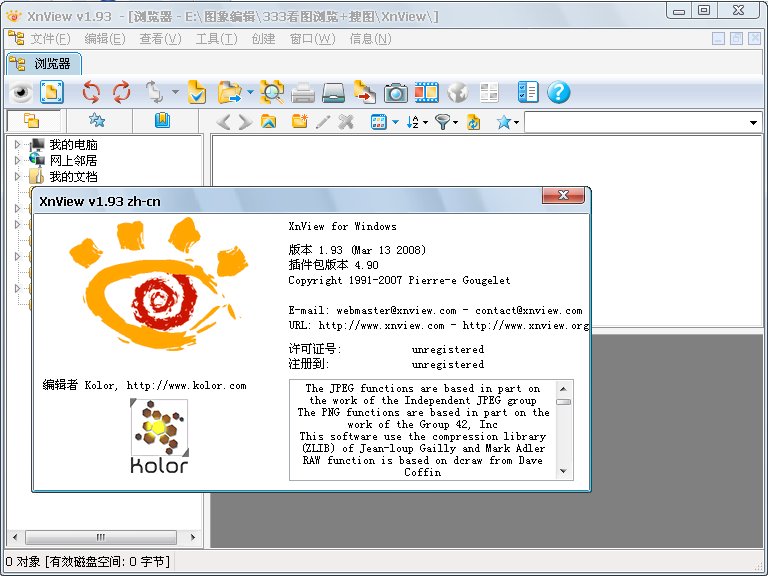
Task: Click the Up one folder icon
Action: tap(268, 121)
